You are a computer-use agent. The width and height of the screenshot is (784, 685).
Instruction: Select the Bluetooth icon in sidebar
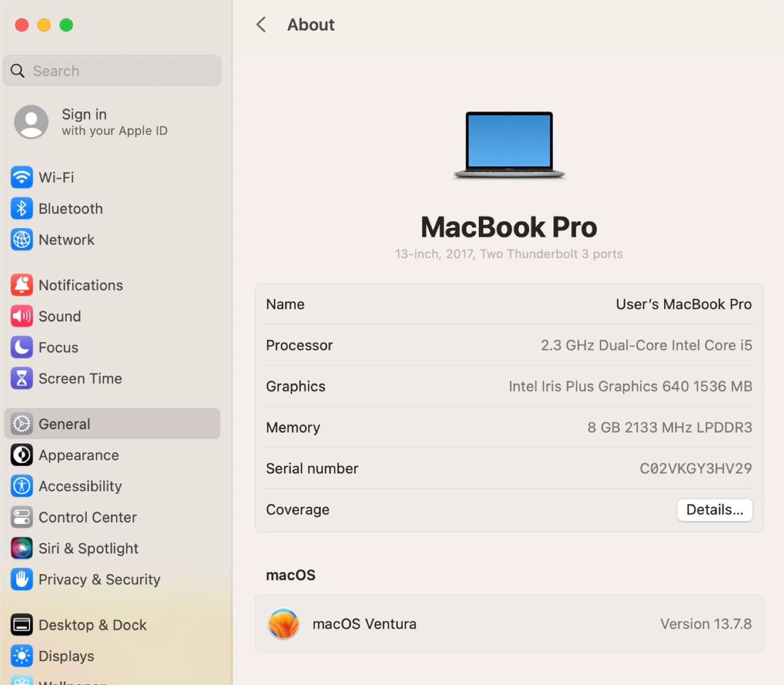pyautogui.click(x=22, y=209)
